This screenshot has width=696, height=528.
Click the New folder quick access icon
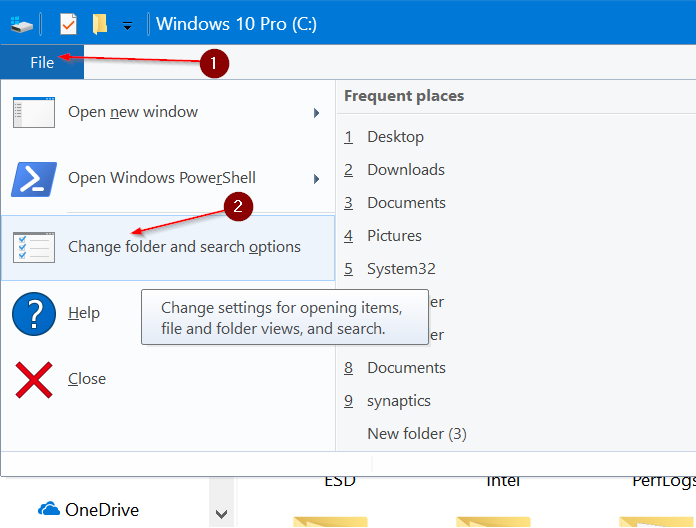click(100, 24)
